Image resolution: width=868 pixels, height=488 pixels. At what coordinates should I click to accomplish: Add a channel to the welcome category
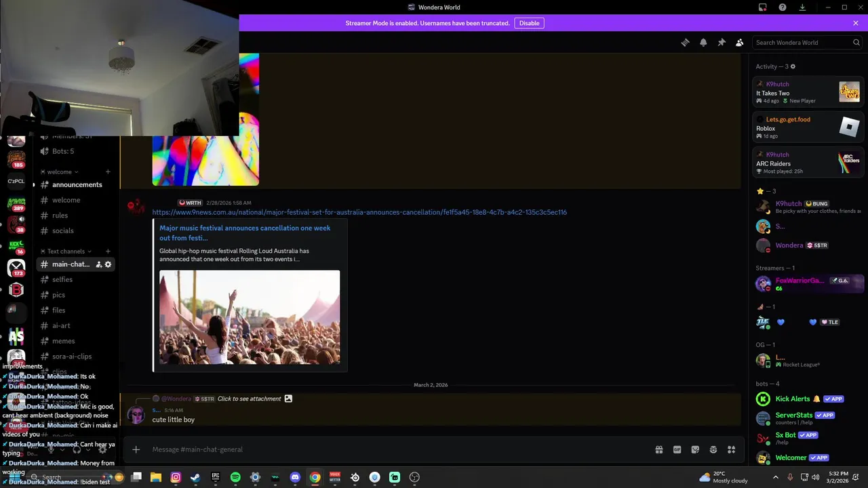[x=108, y=171]
